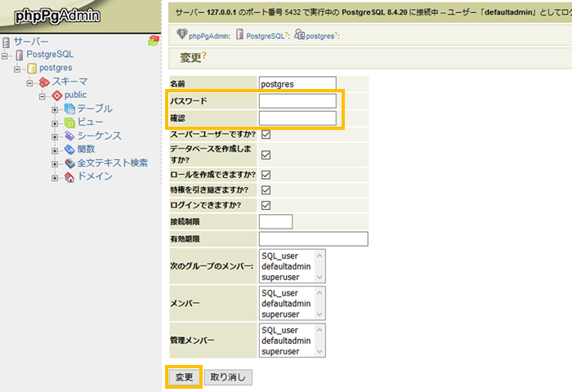Screen dimensions: 572x392
Task: Open the テーブル tree link
Action: point(95,109)
